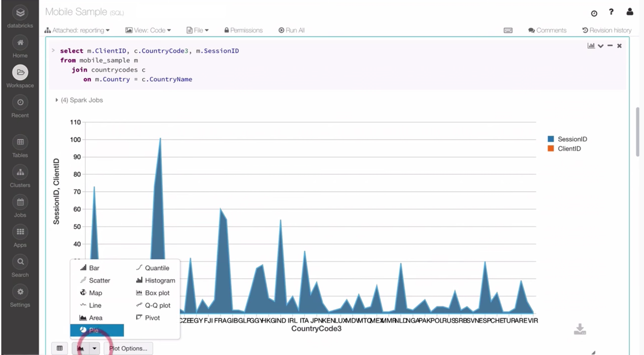This screenshot has height=355, width=644.
Task: Open the Clusters sidebar icon
Action: [x=20, y=172]
